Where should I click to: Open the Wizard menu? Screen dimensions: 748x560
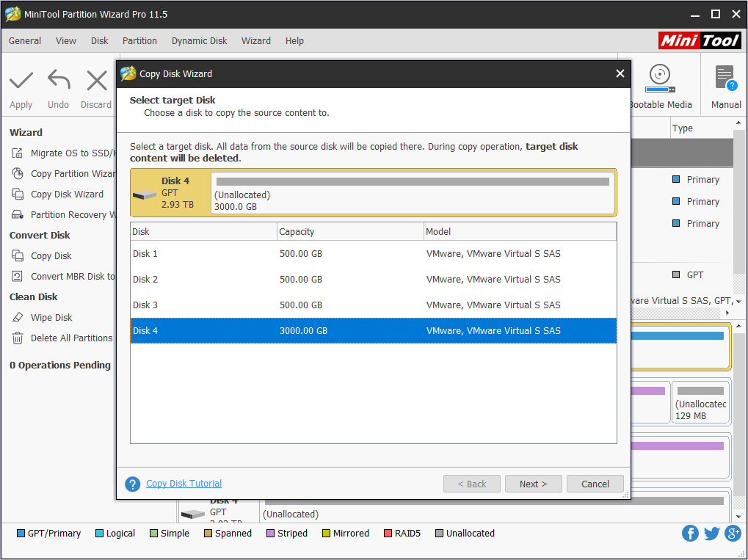tap(256, 41)
